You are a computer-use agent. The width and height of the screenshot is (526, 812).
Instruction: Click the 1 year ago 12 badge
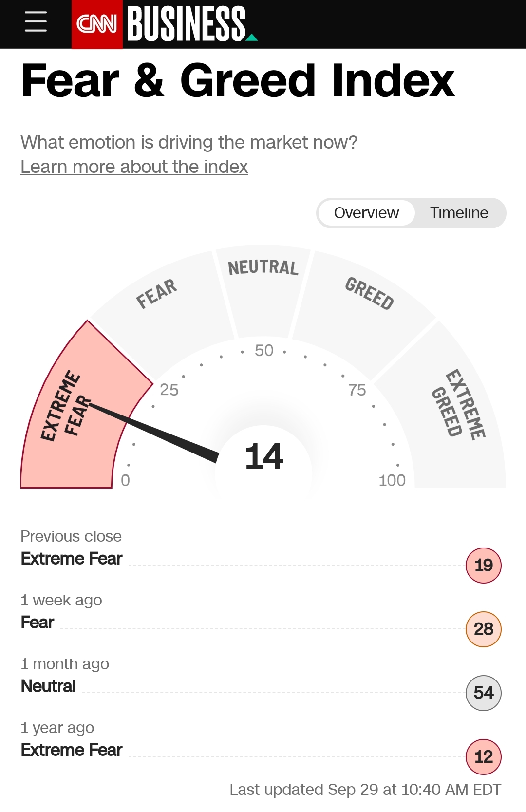tap(483, 756)
